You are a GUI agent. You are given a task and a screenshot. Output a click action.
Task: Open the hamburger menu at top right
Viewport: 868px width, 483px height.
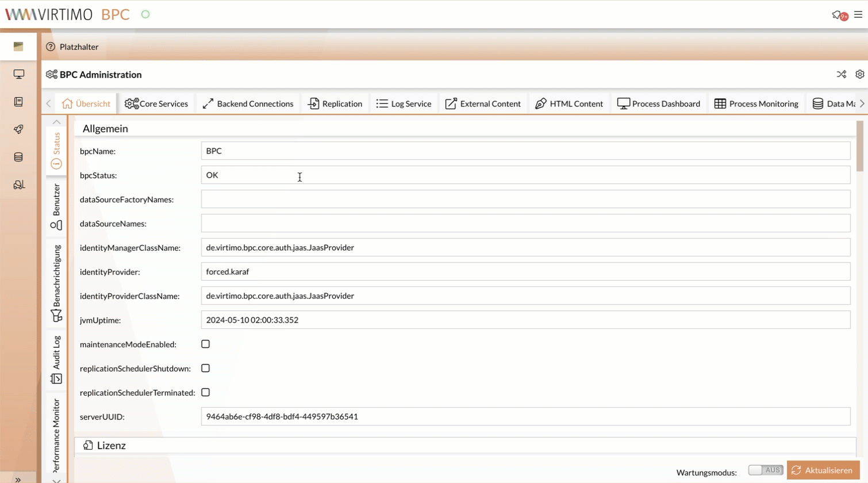point(858,14)
